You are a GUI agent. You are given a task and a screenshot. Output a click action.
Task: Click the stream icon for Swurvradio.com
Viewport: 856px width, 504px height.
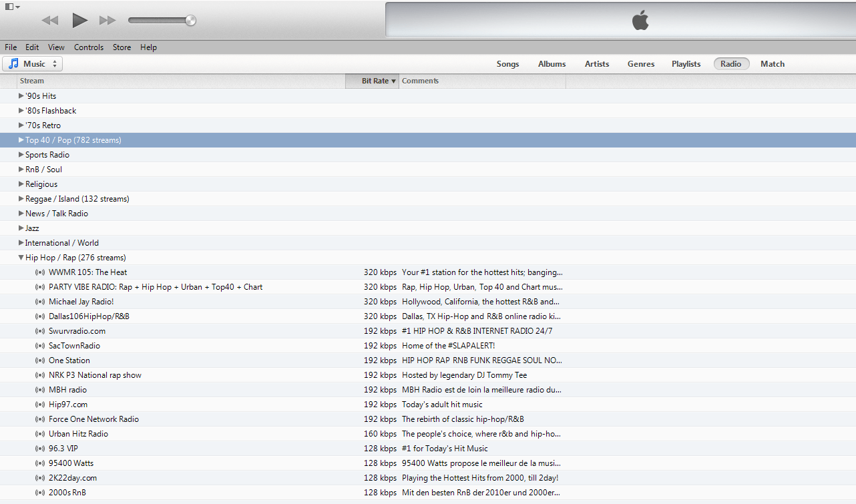(40, 331)
